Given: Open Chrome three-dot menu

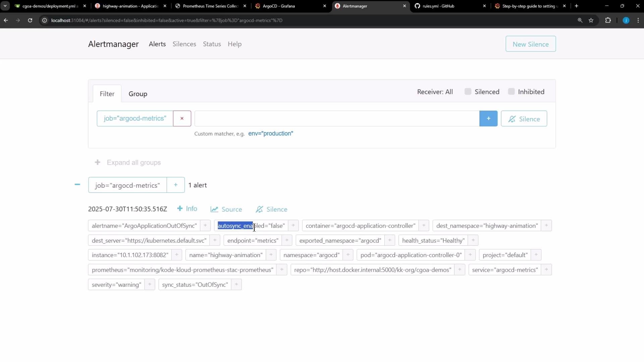Looking at the screenshot, I should click(638, 20).
